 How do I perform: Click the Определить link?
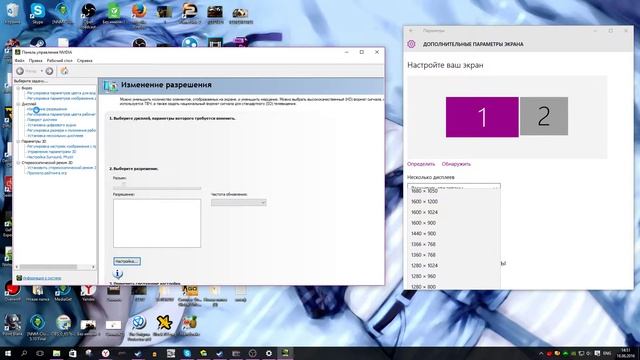tap(421, 164)
